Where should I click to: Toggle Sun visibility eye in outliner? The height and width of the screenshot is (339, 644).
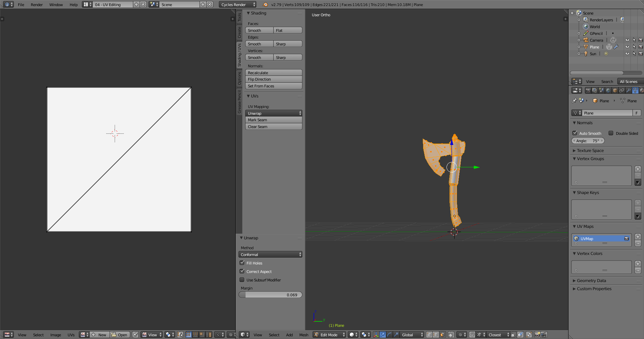coord(627,54)
